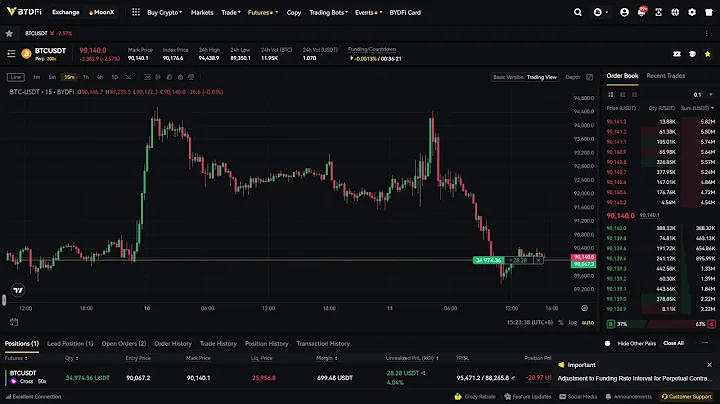Click the Close All button
Viewport: 720px width, 404px height.
click(x=673, y=343)
